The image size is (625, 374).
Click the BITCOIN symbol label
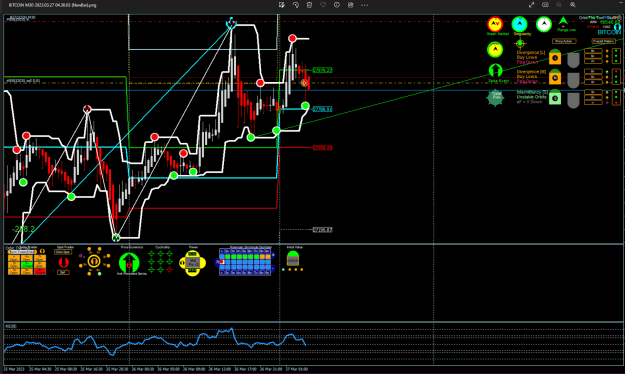point(609,32)
